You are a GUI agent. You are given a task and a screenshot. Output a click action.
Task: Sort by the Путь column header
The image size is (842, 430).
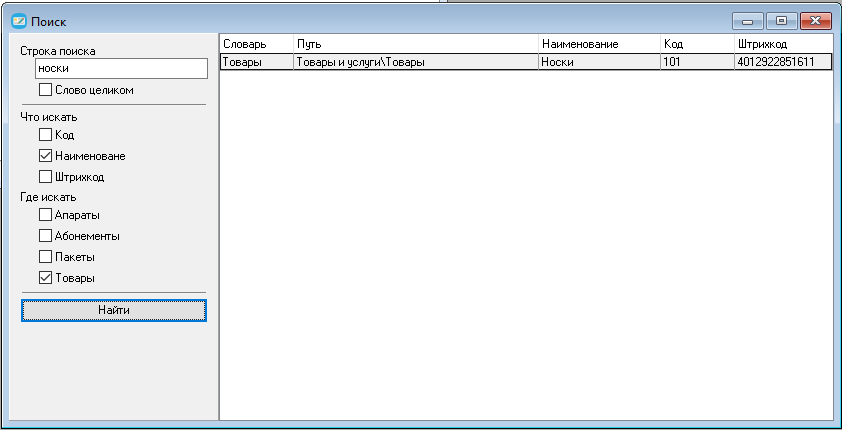point(416,44)
